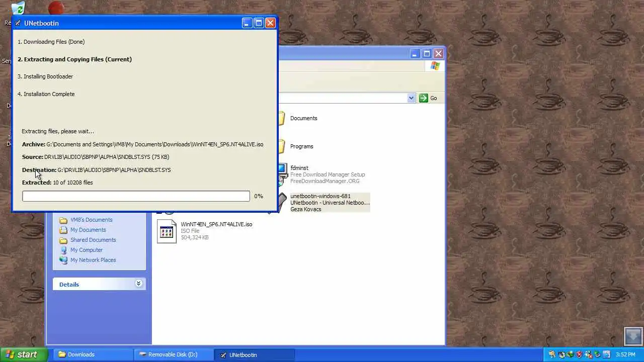
Task: Click the "FreeDownloadManager.ORG" text
Action: [x=325, y=181]
